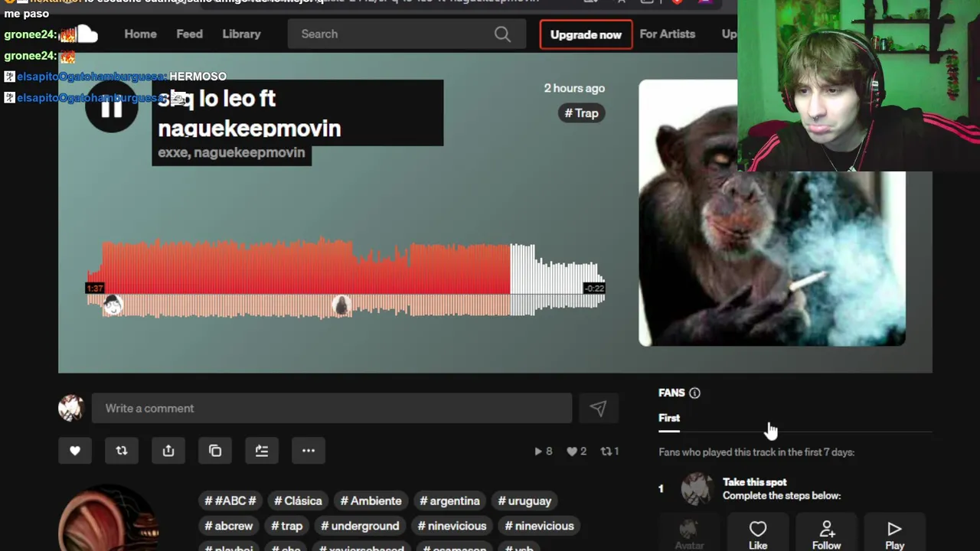This screenshot has height=551, width=980.
Task: Click Play step in fan panel
Action: click(x=895, y=535)
